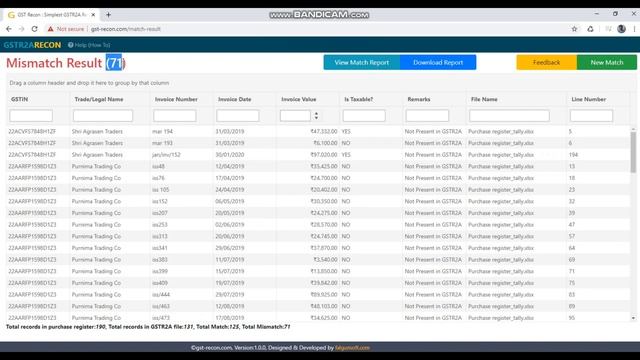Select invoice value ₹97,020.00
This screenshot has height=360, width=640.
324,155
